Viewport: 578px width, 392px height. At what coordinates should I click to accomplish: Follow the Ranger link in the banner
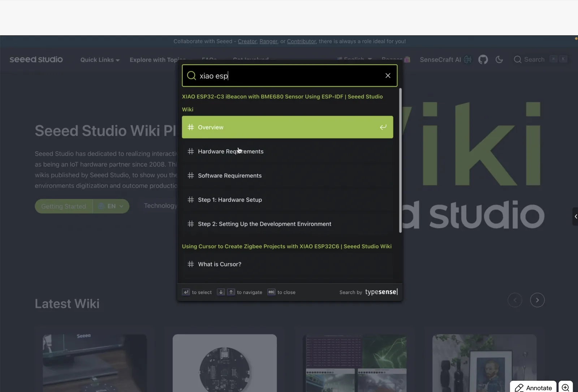click(268, 41)
